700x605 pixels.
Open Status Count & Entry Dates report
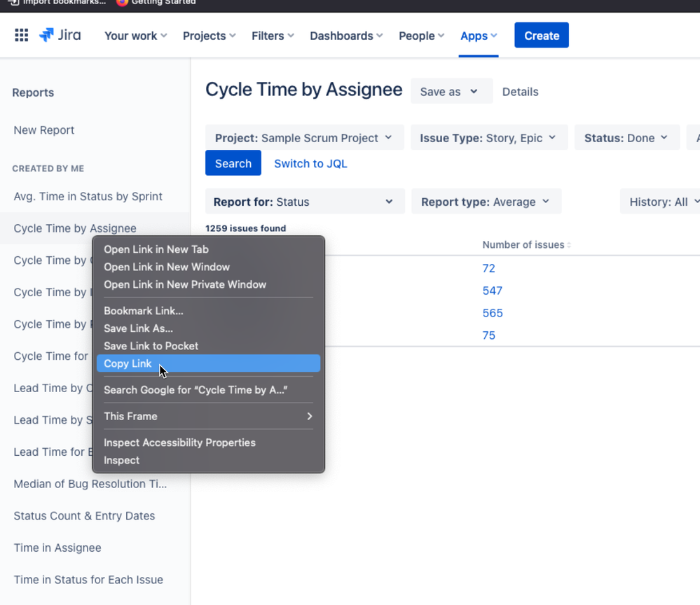click(x=84, y=516)
